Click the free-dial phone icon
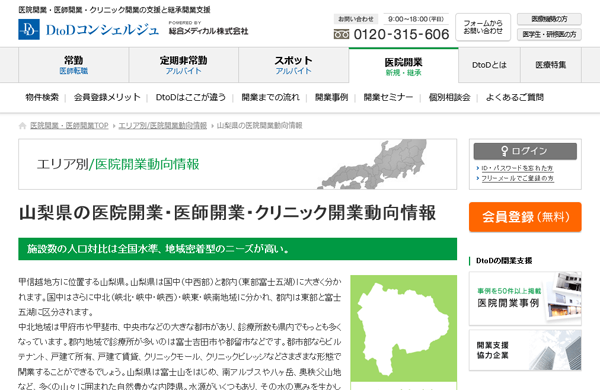Image resolution: width=600 pixels, height=390 pixels. tap(341, 34)
